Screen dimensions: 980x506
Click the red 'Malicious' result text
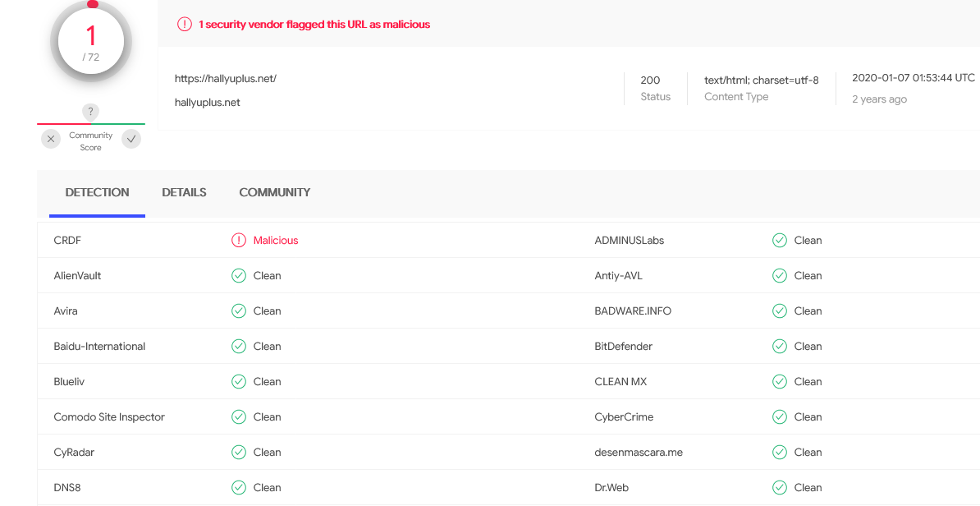[276, 240]
